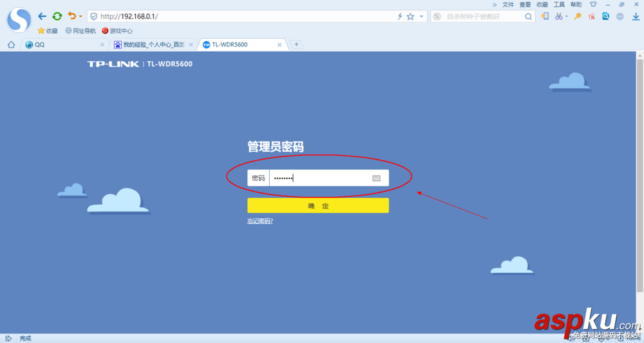Open the dropdown beside the orange undo arrow
The width and height of the screenshot is (644, 343).
80,17
